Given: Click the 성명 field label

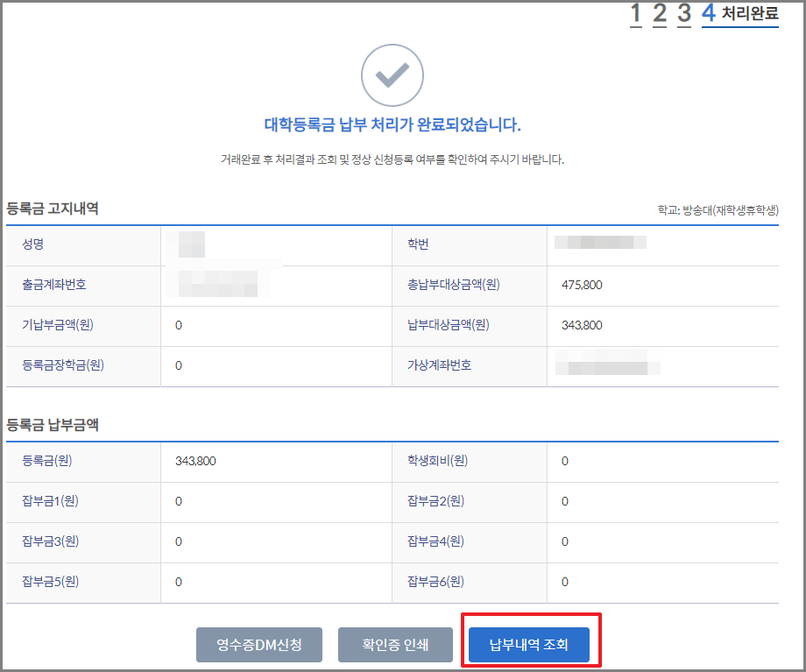Looking at the screenshot, I should 32,245.
